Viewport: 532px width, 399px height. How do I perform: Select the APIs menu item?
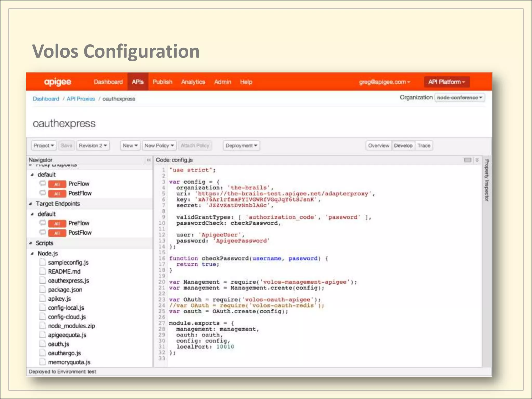coord(138,82)
